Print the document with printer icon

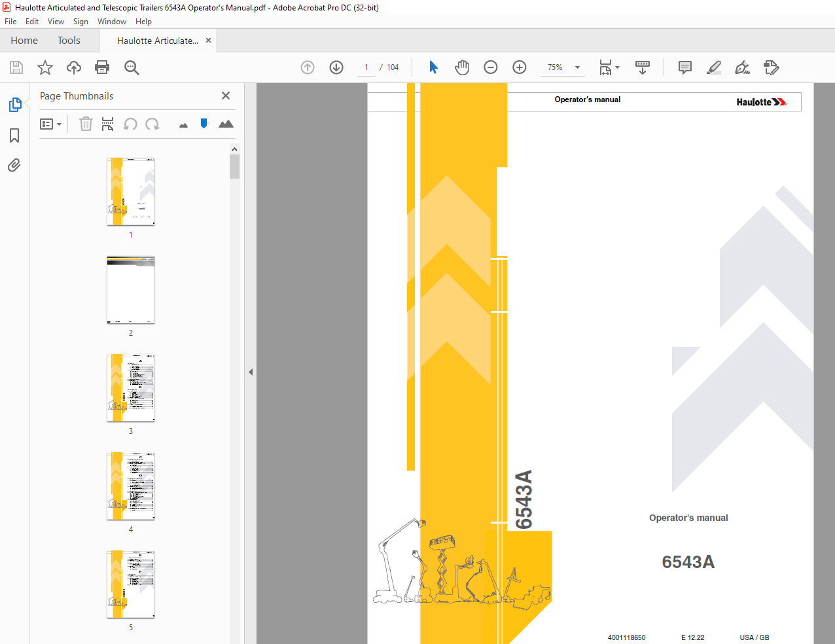click(x=102, y=67)
